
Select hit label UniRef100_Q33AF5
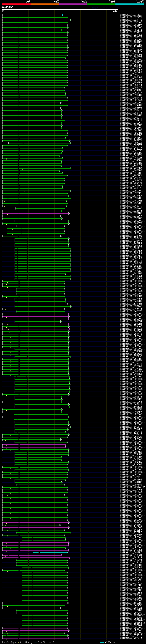[131, 70]
